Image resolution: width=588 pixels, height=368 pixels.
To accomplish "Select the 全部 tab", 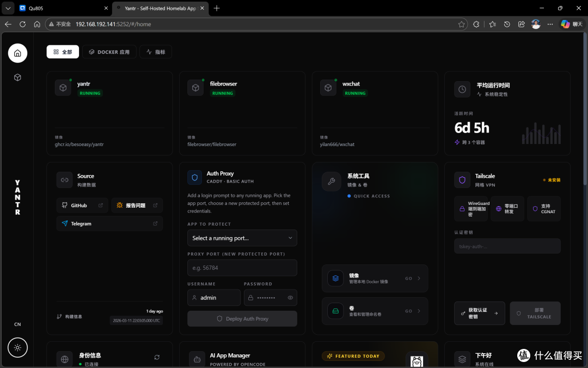I will point(63,52).
